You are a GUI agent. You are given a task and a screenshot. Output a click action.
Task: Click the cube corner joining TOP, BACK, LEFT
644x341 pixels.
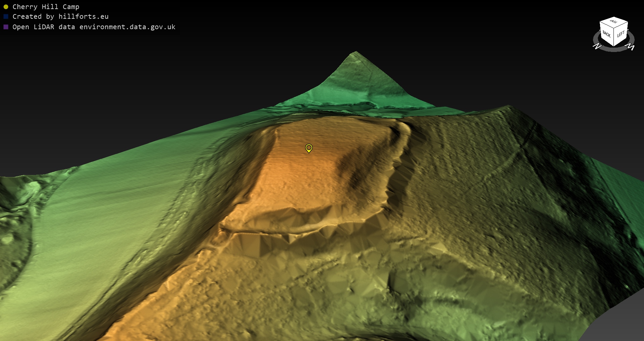click(x=614, y=29)
